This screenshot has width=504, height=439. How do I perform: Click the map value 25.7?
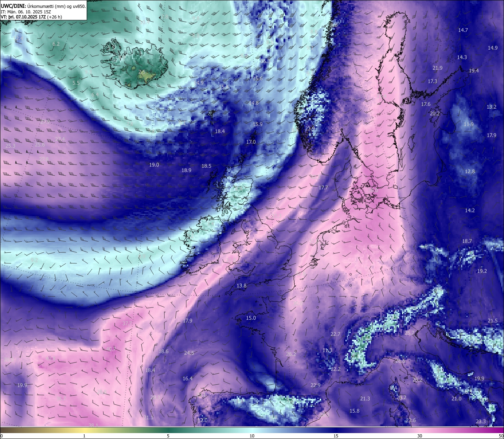tap(409, 333)
